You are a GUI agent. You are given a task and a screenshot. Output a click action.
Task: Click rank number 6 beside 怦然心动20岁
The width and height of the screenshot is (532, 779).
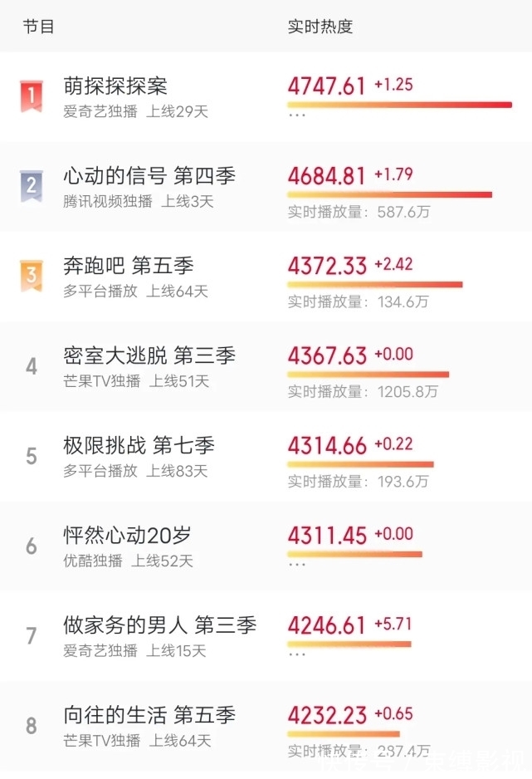pos(31,546)
